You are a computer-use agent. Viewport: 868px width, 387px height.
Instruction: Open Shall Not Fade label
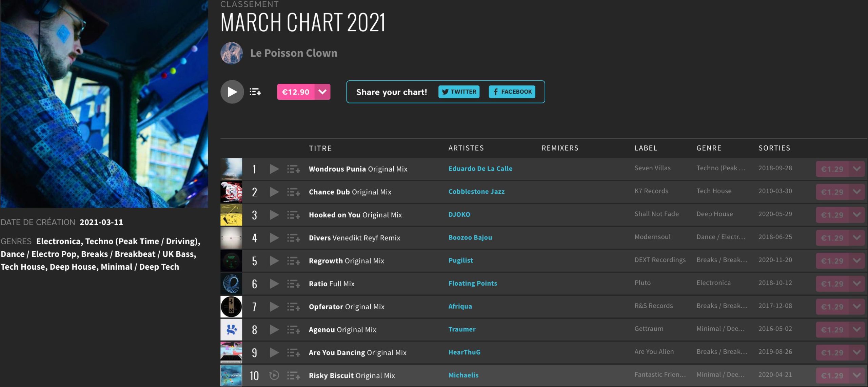click(x=656, y=214)
